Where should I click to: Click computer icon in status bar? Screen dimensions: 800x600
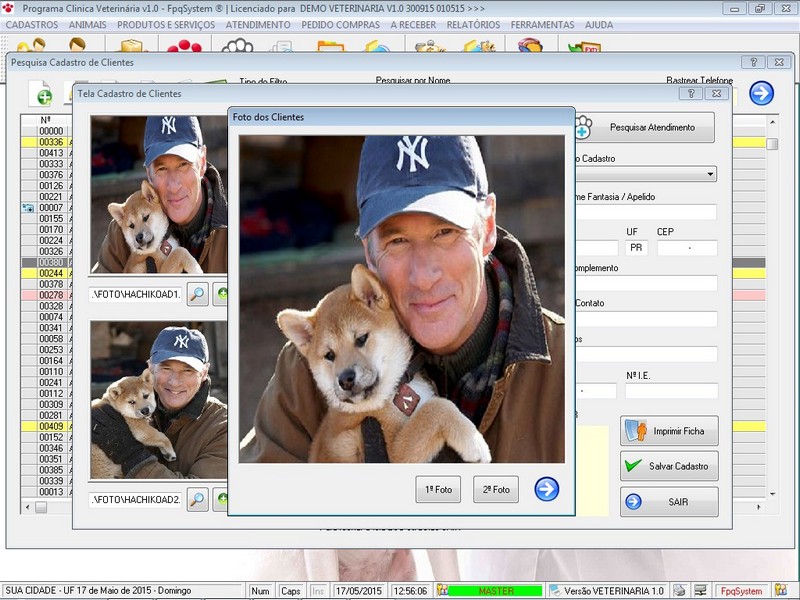701,591
